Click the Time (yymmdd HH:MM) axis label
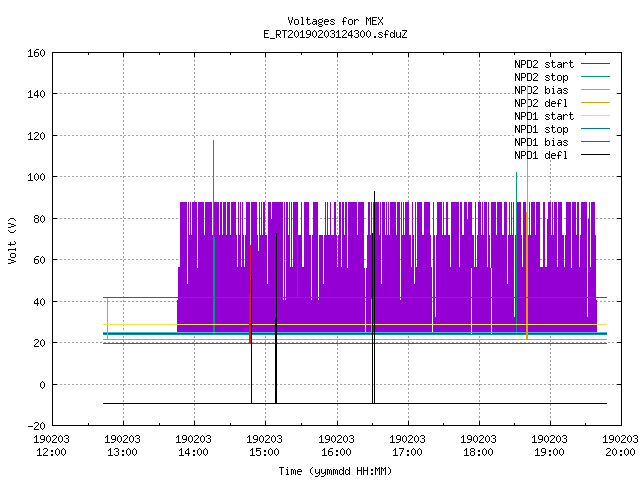Screen dimensions: 640x480 pyautogui.click(x=335, y=471)
